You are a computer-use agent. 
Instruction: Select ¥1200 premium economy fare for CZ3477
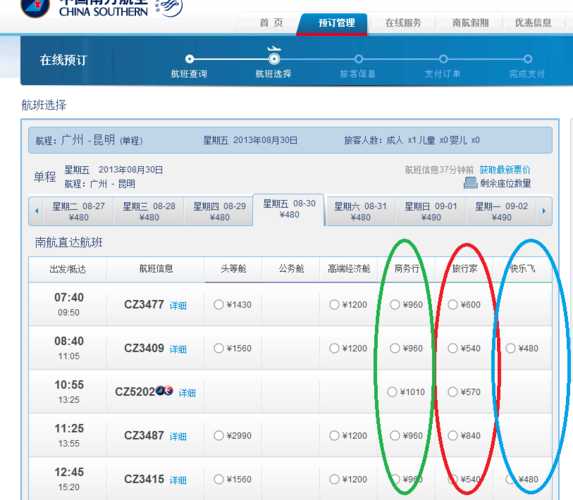(334, 304)
